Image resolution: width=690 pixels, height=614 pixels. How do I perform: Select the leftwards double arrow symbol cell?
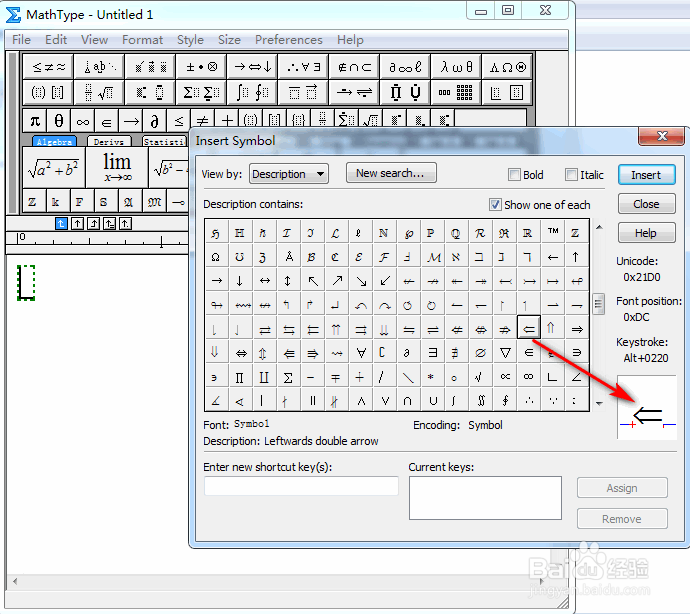tap(529, 328)
